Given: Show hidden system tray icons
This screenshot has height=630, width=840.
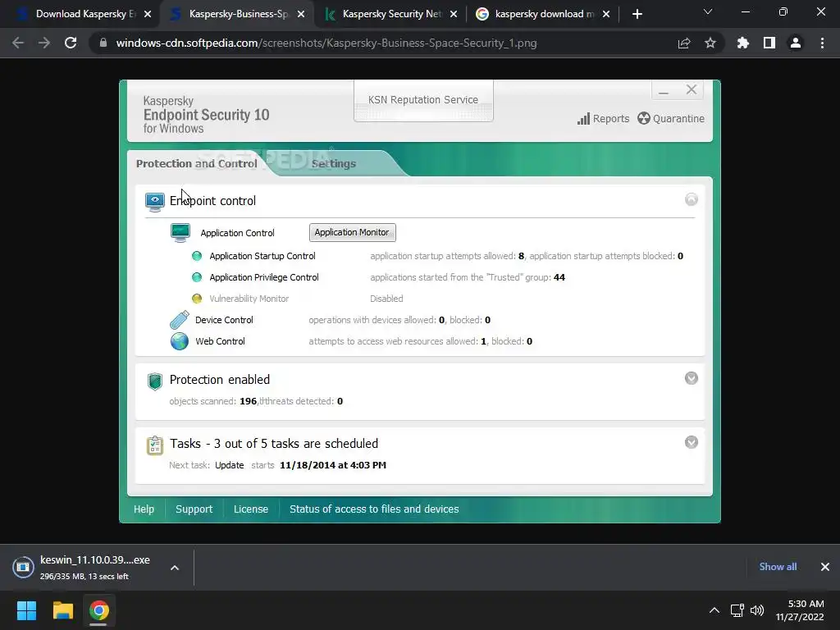Looking at the screenshot, I should (714, 610).
